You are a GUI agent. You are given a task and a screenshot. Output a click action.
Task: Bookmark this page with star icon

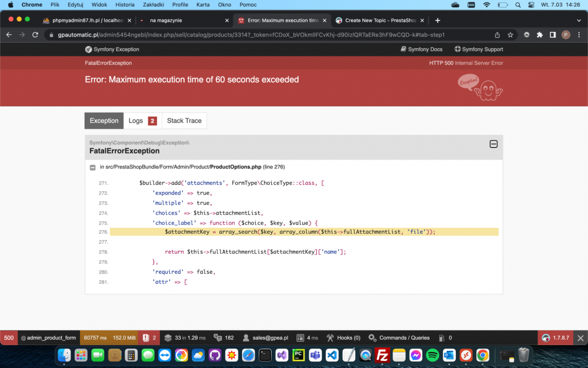pyautogui.click(x=510, y=35)
